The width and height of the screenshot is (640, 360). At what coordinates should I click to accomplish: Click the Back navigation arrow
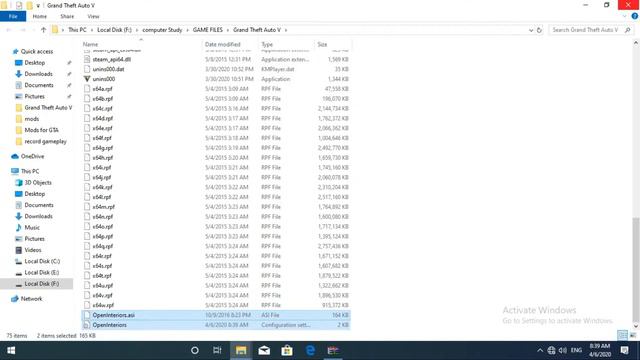click(x=9, y=30)
